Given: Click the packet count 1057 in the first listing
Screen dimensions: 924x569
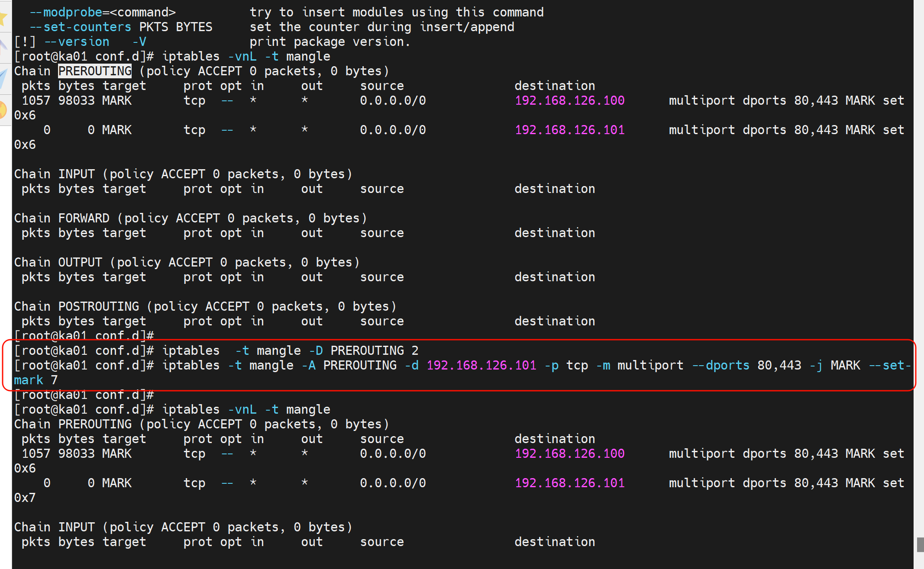Looking at the screenshot, I should [x=36, y=100].
